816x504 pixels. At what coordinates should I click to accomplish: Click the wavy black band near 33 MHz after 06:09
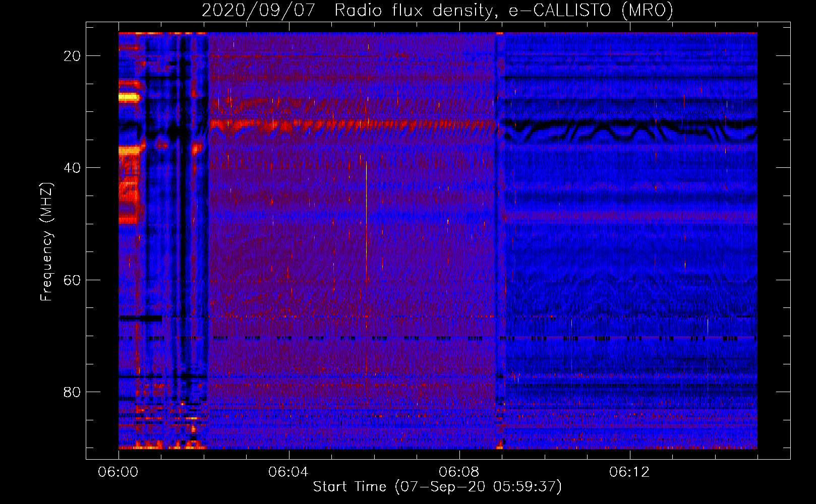[630, 131]
